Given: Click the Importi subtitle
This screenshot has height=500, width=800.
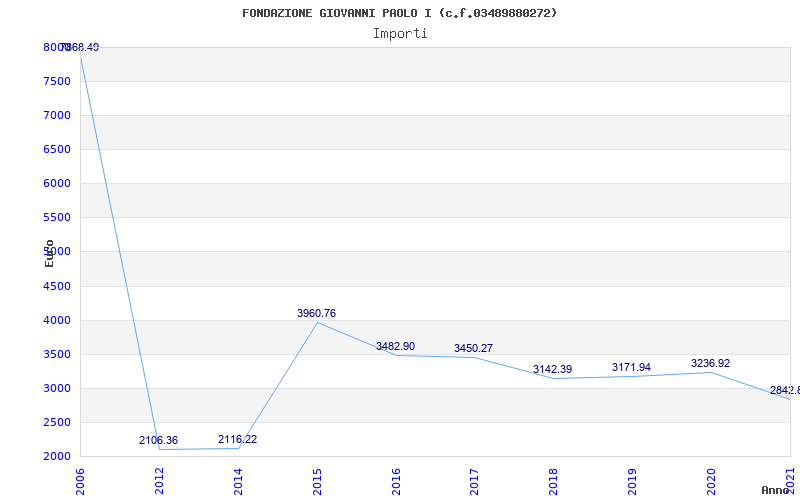Looking at the screenshot, I should pyautogui.click(x=400, y=34).
